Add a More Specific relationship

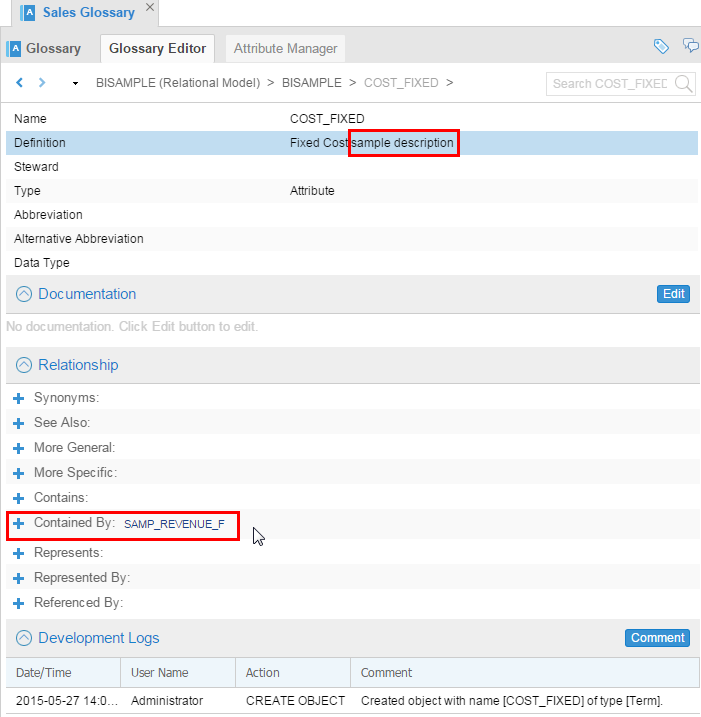[19, 473]
